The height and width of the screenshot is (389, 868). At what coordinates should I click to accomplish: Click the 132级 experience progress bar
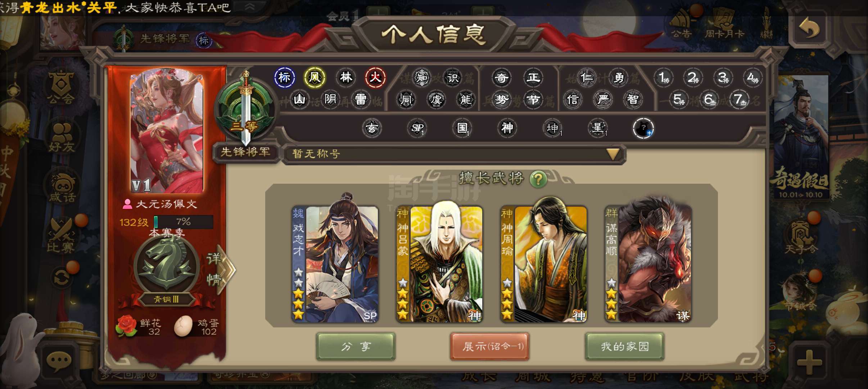pyautogui.click(x=184, y=222)
